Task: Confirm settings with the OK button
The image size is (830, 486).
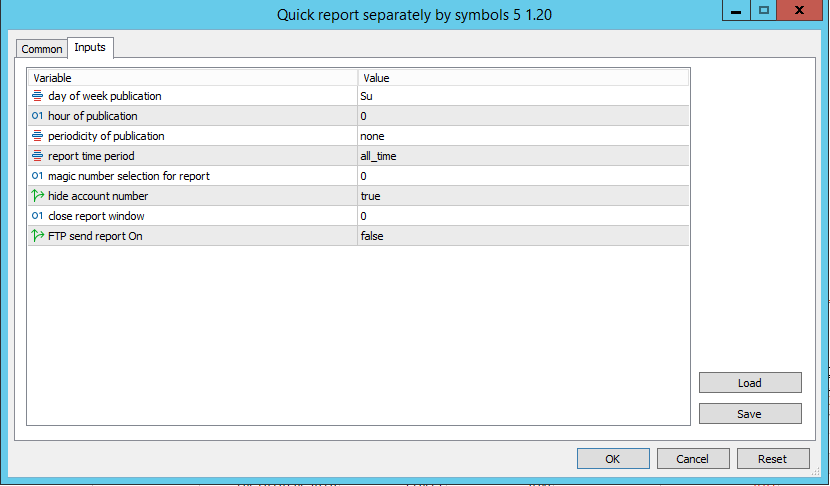Action: click(x=612, y=459)
